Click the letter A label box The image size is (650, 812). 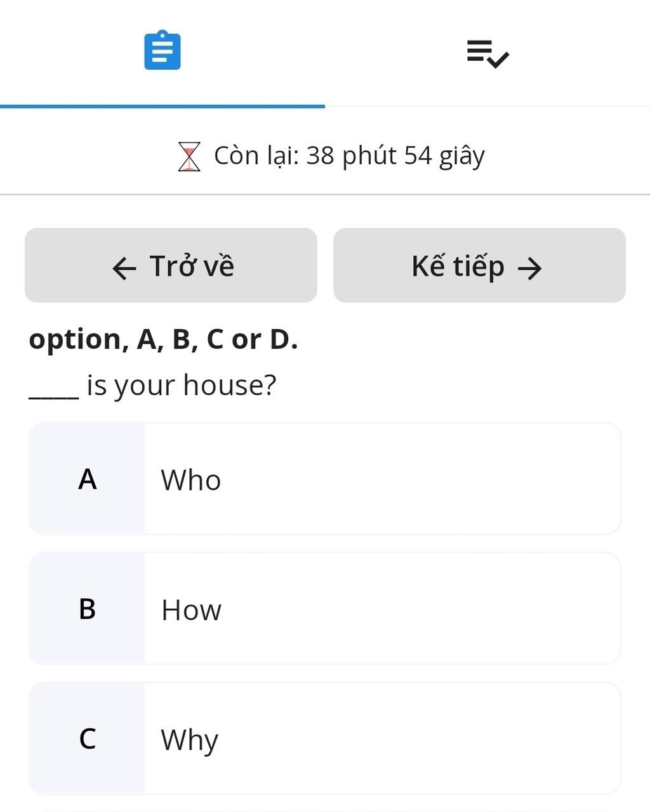coord(87,479)
